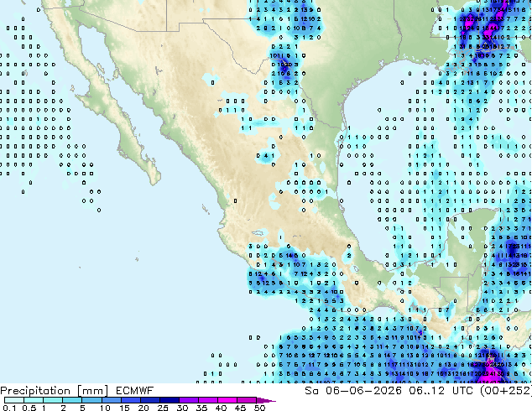Click the 'Sa' weekday label
Screen dimensions: 532x411
tap(311, 391)
